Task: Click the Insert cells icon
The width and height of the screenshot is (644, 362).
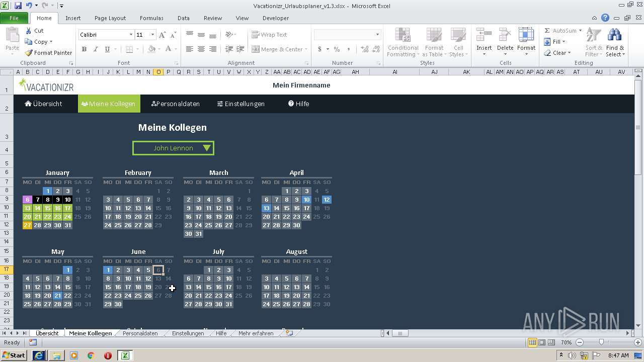Action: (x=484, y=35)
